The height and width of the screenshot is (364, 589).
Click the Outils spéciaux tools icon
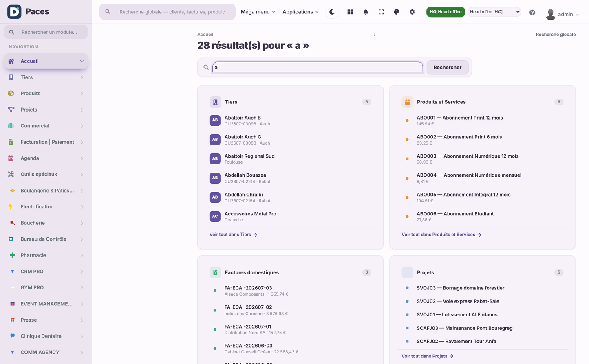click(x=11, y=174)
